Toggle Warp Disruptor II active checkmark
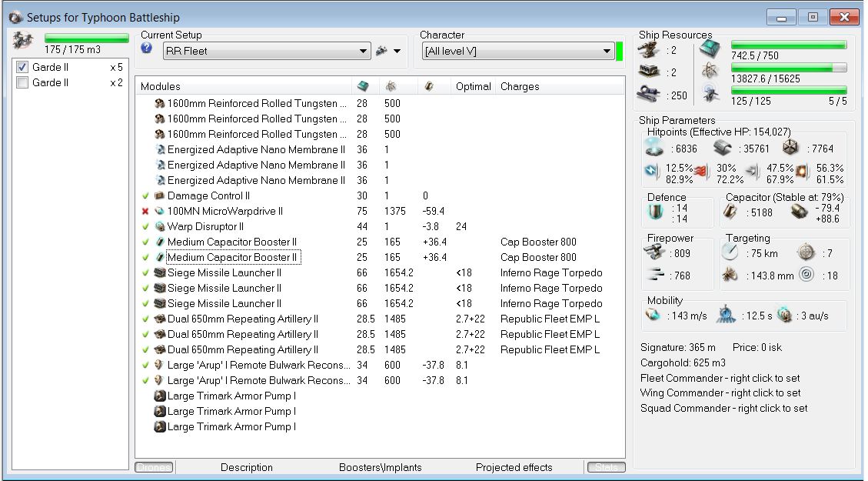This screenshot has width=868, height=481. (x=145, y=226)
